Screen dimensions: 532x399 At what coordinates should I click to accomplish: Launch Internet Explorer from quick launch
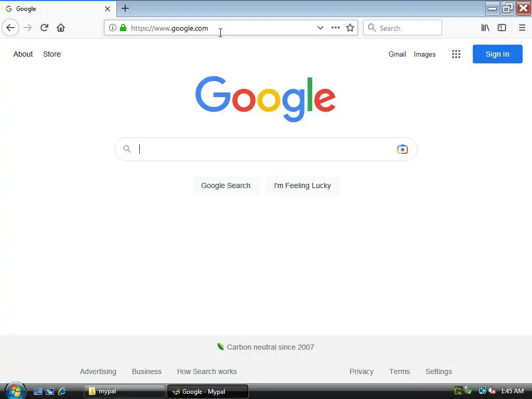(62, 392)
